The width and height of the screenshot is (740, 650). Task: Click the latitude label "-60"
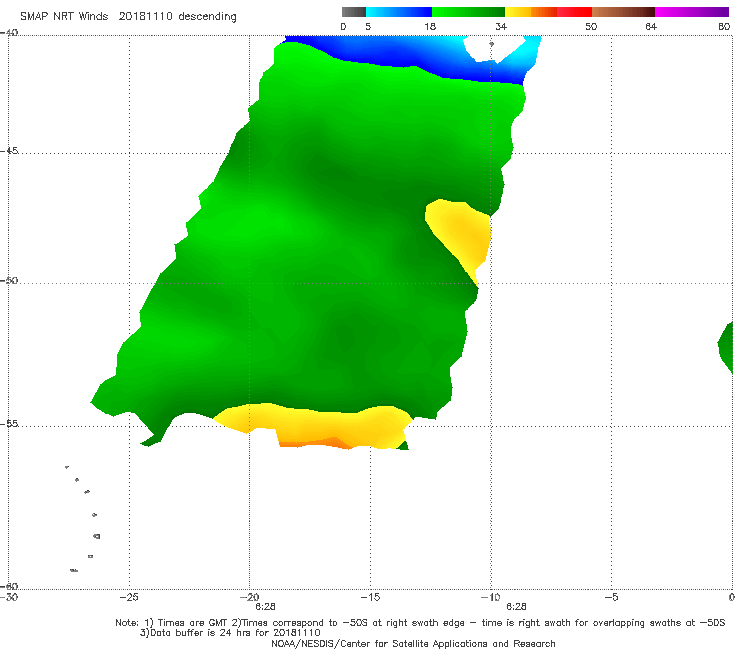(x=9, y=586)
